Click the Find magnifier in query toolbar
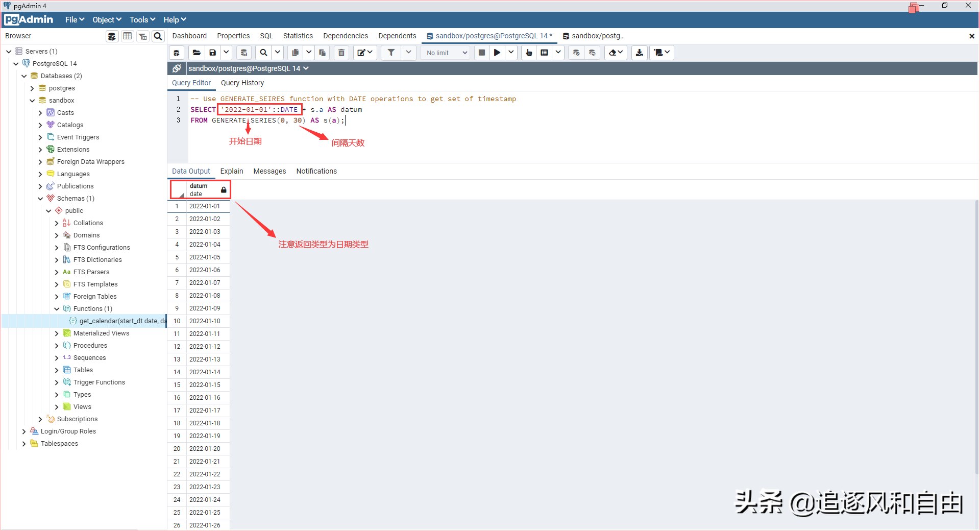This screenshot has width=980, height=531. (263, 53)
